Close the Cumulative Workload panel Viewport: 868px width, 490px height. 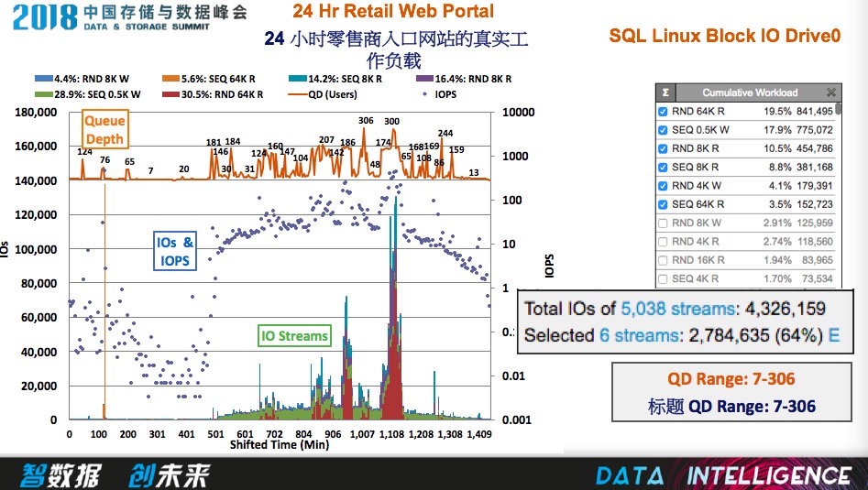point(831,93)
